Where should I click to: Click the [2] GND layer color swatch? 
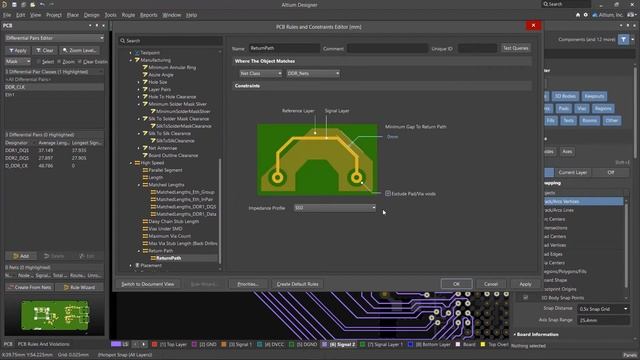click(x=194, y=344)
